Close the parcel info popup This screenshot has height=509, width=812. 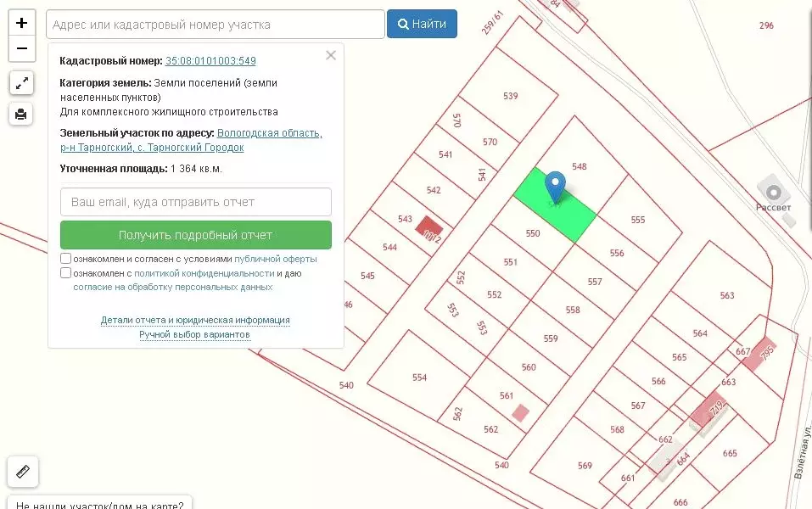(331, 55)
